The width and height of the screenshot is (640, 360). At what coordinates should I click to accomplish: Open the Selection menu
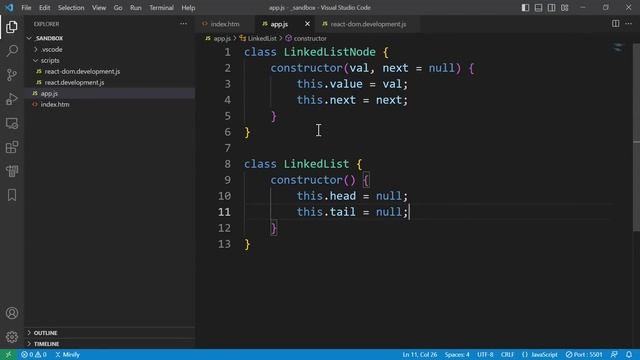pyautogui.click(x=71, y=8)
